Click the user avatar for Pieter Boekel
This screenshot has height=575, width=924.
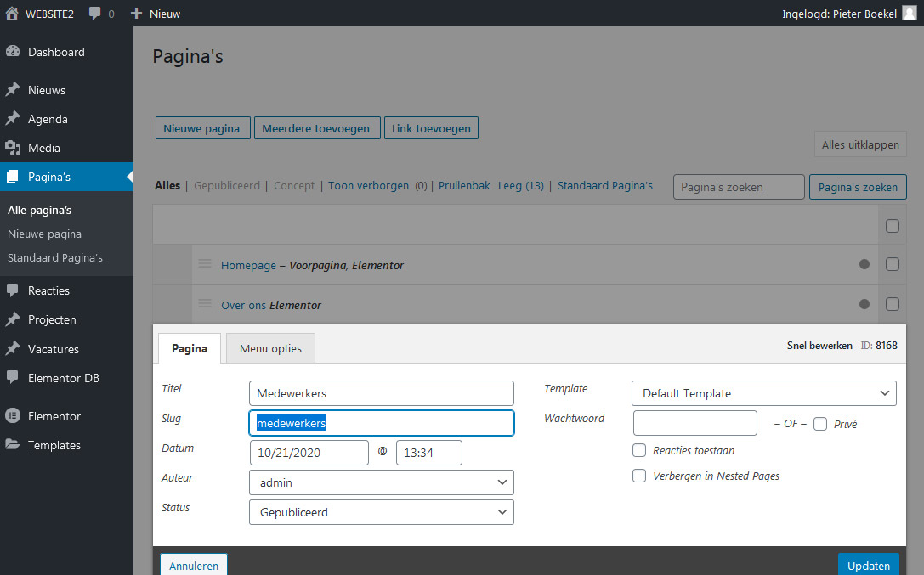tap(909, 14)
